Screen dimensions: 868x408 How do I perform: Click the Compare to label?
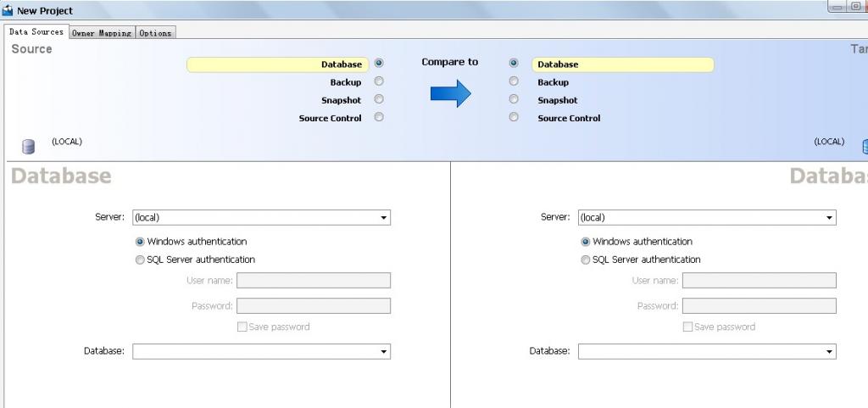pos(449,62)
